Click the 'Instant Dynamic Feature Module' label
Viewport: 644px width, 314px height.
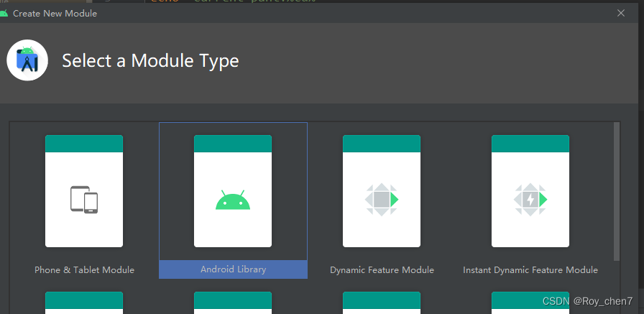(x=530, y=270)
